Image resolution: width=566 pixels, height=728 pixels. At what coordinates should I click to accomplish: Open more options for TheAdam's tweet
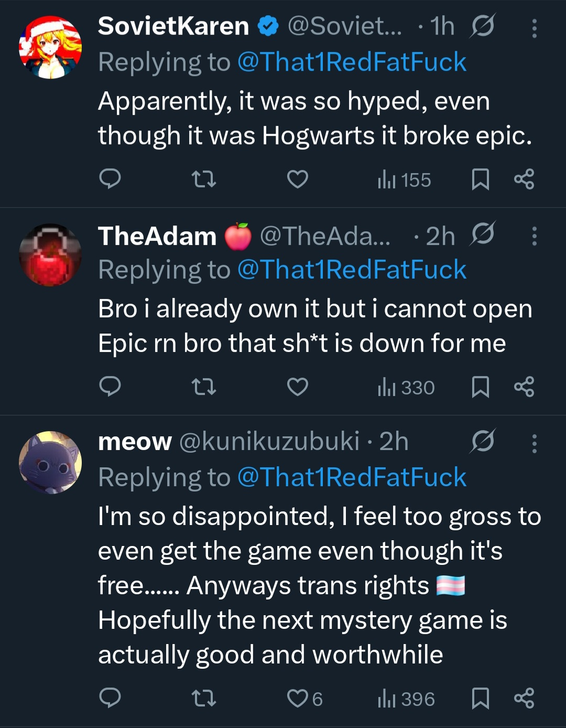(534, 236)
